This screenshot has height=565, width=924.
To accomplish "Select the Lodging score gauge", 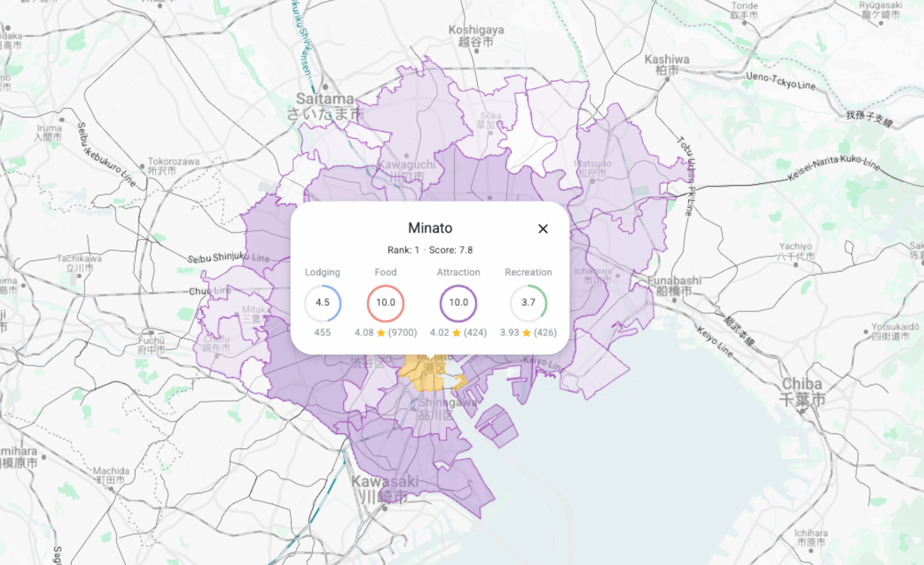I will tap(323, 303).
